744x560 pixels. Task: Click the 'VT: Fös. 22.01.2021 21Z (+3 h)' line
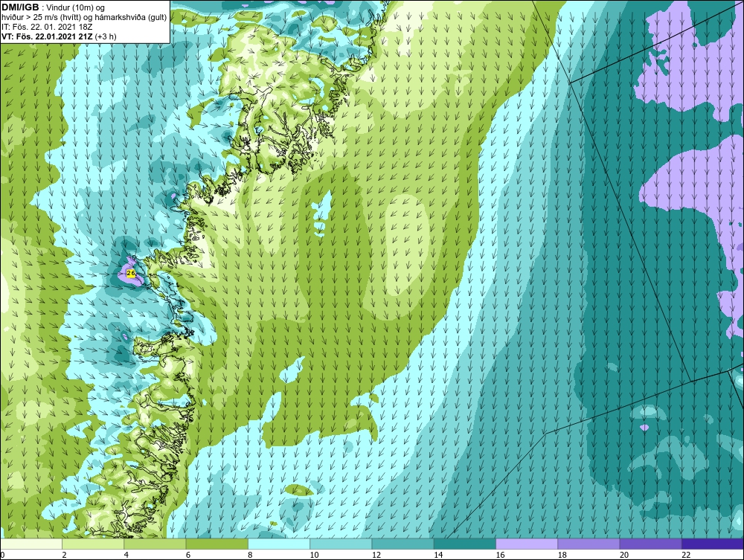point(59,36)
